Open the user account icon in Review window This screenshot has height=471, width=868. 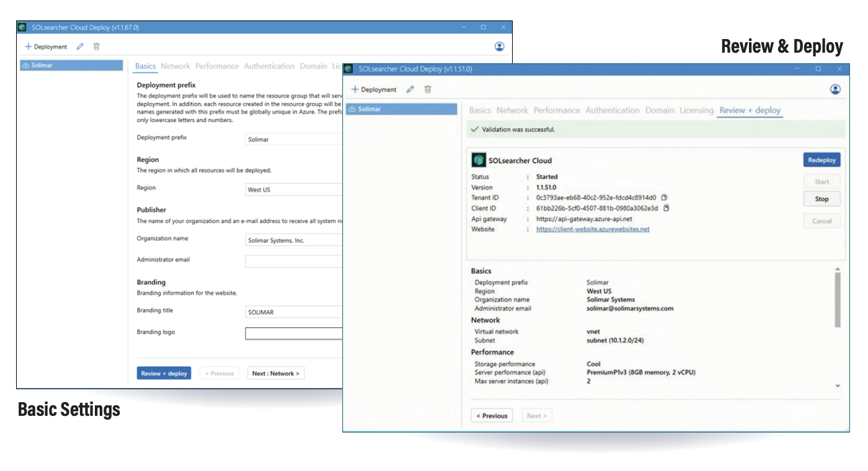click(835, 89)
